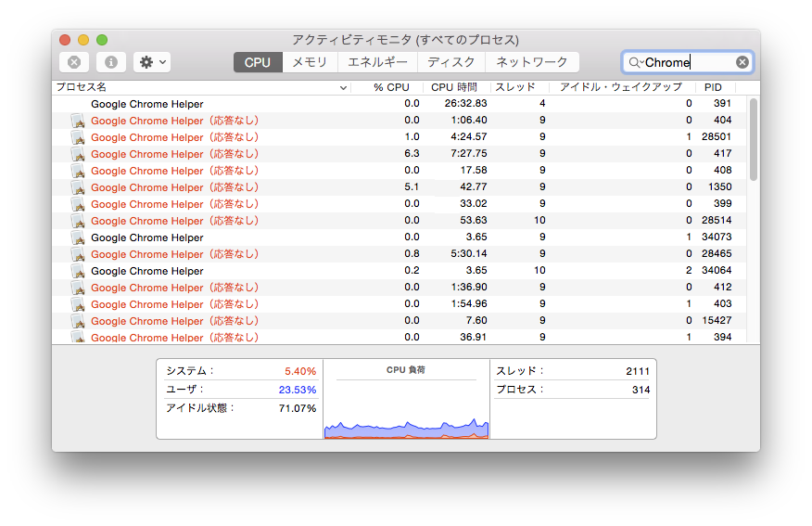Click into the Chrome search field
This screenshot has width=812, height=526.
[x=689, y=63]
